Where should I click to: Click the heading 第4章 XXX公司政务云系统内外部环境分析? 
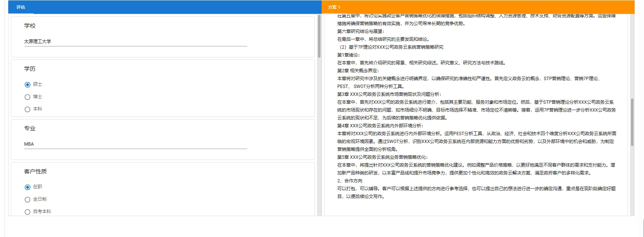(380, 126)
